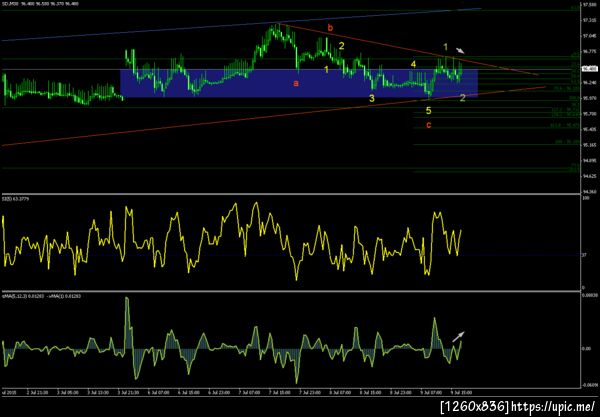Click the 96.240 price axis label
This screenshot has height=417, width=600.
click(x=590, y=83)
